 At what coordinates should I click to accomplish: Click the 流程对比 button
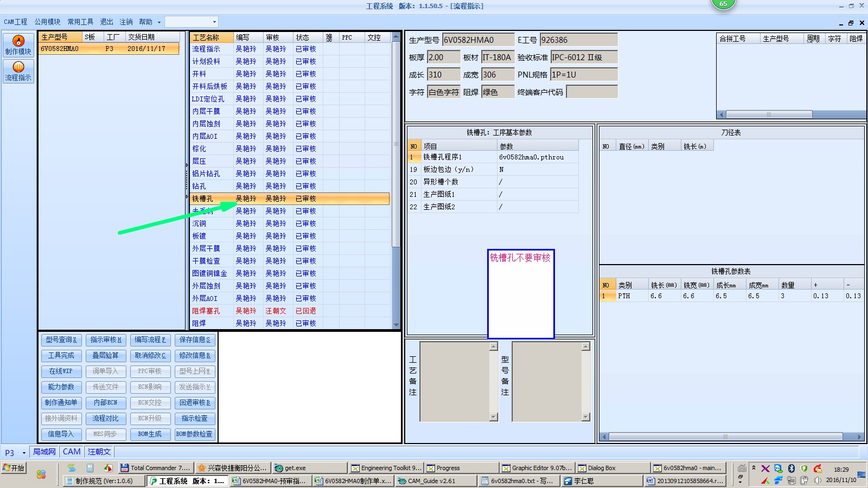[x=106, y=419]
